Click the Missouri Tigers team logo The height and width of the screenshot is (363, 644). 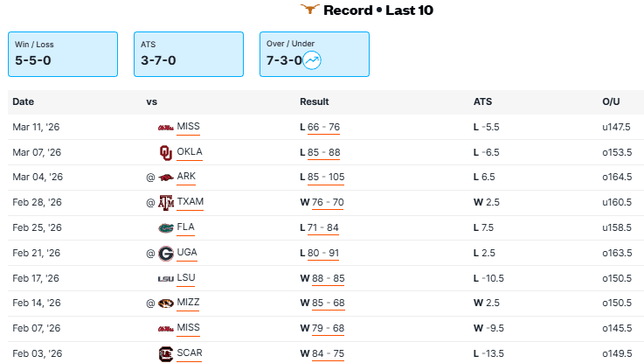point(166,304)
